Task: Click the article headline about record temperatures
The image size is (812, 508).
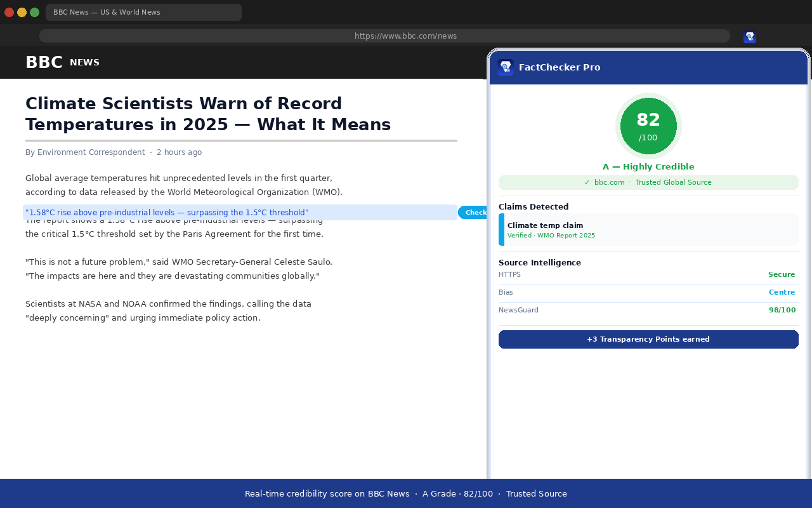Action: 208,114
